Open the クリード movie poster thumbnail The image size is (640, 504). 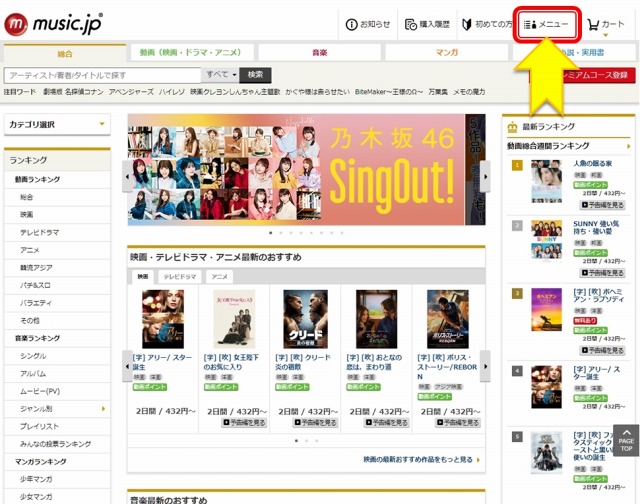(x=305, y=318)
